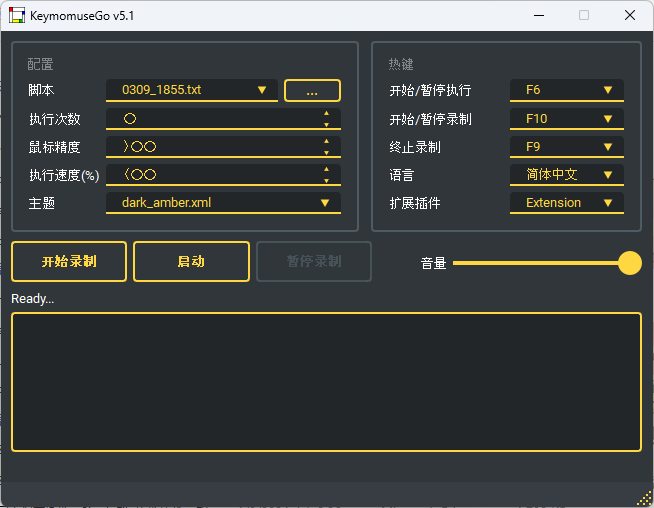The image size is (654, 508).
Task: Open the 开始/暂停录制 hotkey dropdown (F10)
Action: point(567,119)
